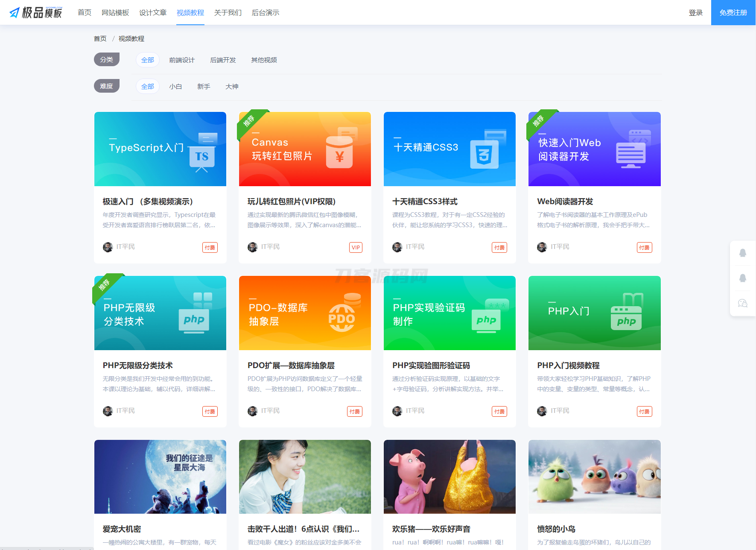Image resolution: width=756 pixels, height=550 pixels.
Task: Open the PHP入门视频教程 course title
Action: pyautogui.click(x=568, y=366)
